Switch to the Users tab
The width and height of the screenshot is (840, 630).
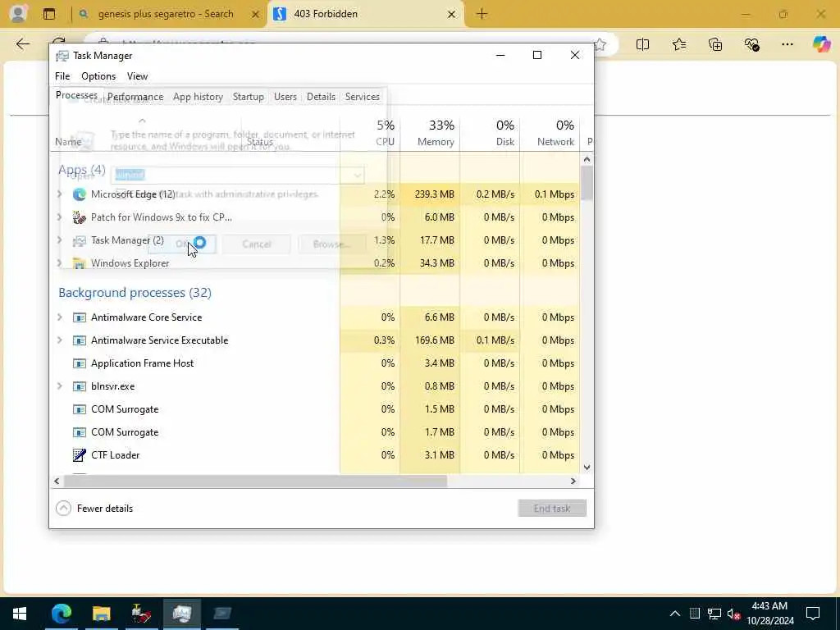285,97
